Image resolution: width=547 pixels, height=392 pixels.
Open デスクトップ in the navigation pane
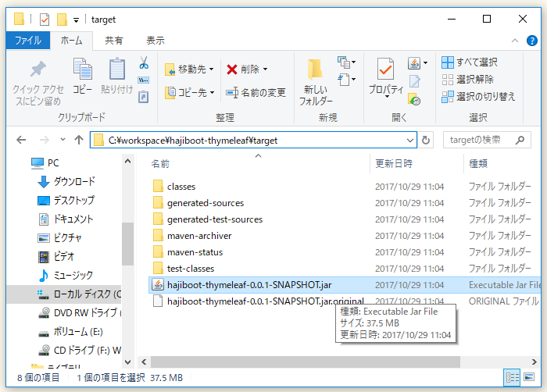66,200
